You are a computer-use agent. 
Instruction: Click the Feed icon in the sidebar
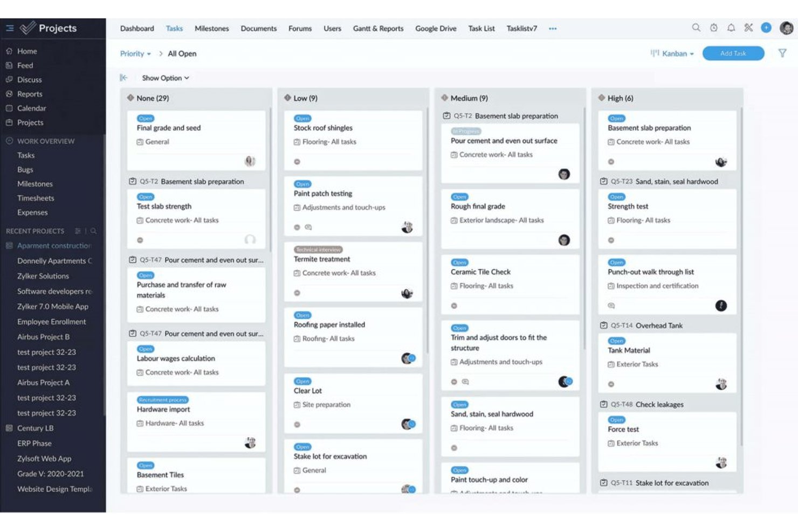(9, 65)
